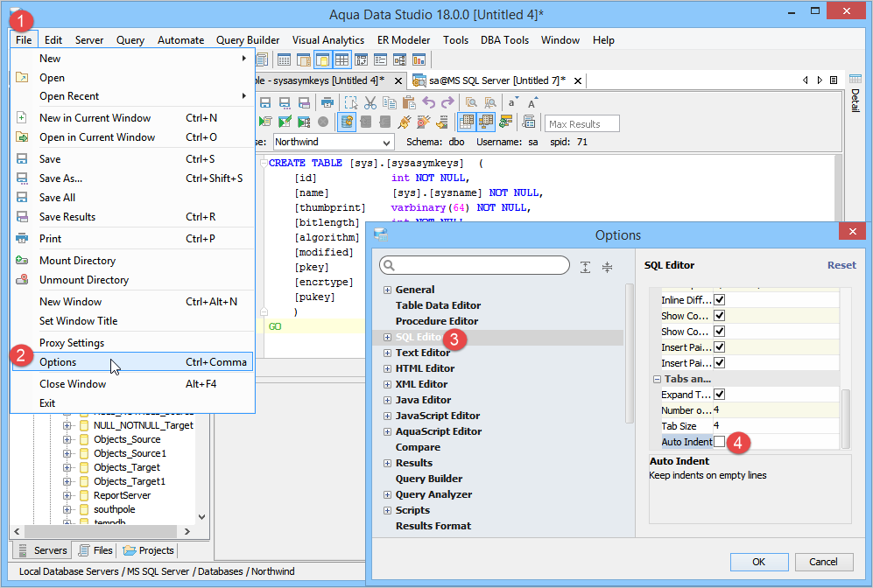Click the Options search field
Screen dimensions: 873x588
(475, 265)
